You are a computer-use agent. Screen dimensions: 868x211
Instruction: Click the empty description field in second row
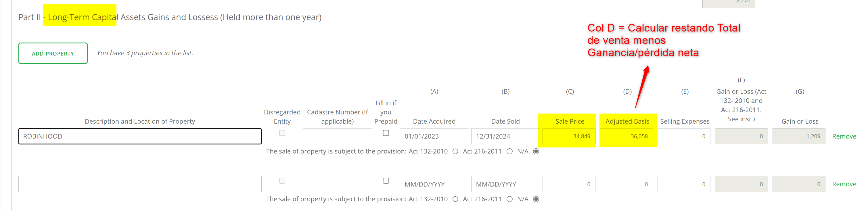coord(140,184)
